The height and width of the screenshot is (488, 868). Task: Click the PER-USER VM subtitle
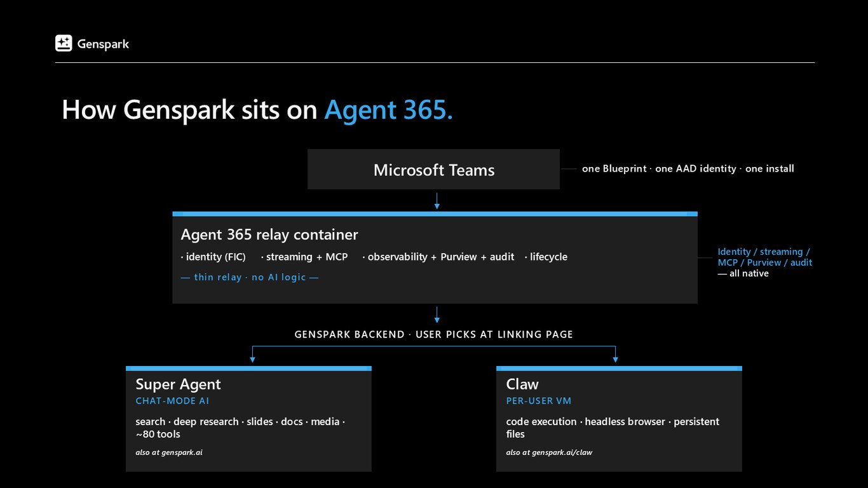[539, 401]
